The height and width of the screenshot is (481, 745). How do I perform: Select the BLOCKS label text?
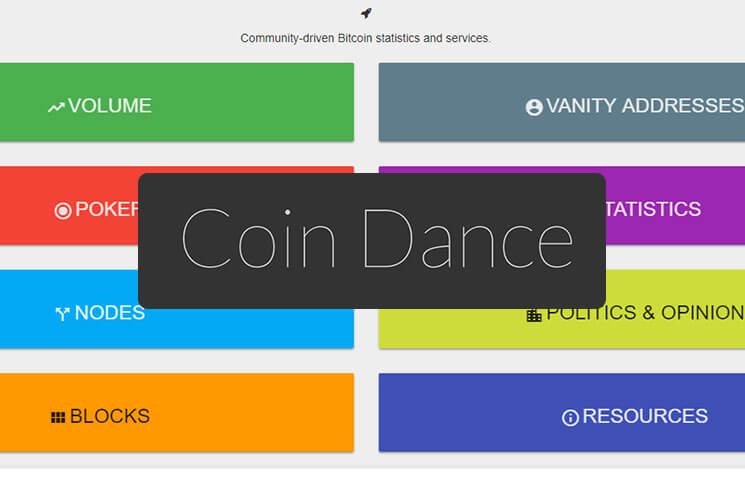(x=110, y=416)
